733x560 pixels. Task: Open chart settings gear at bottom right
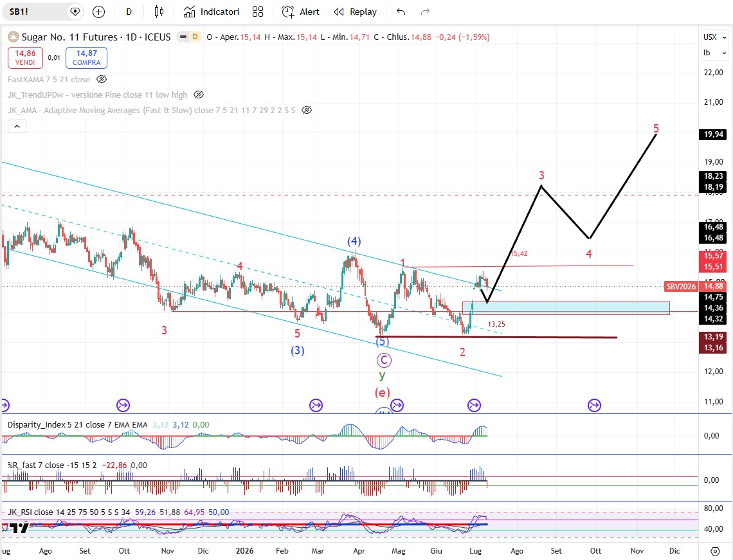tap(715, 551)
